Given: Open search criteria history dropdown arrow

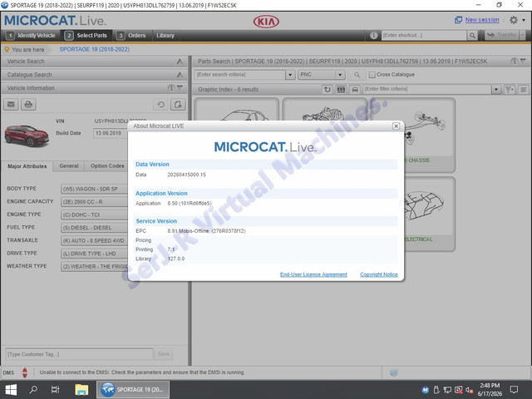Looking at the screenshot, I should click(x=290, y=75).
